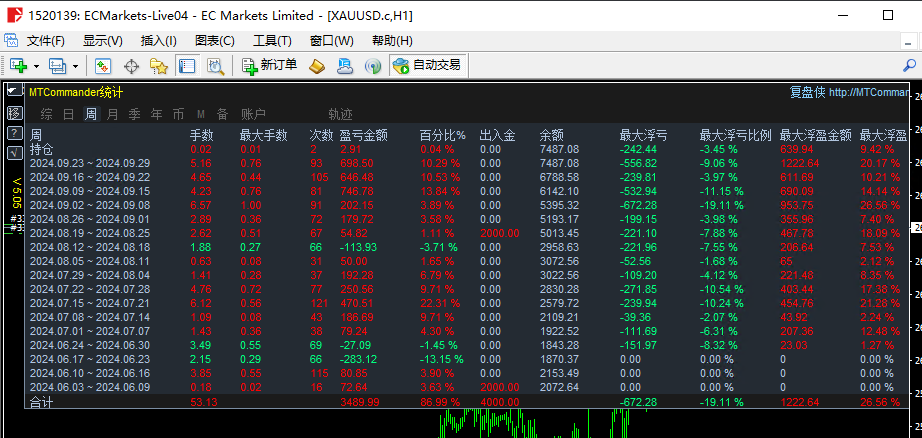Open the New Chart dropdown arrow
Image resolution: width=922 pixels, height=438 pixels.
36,66
